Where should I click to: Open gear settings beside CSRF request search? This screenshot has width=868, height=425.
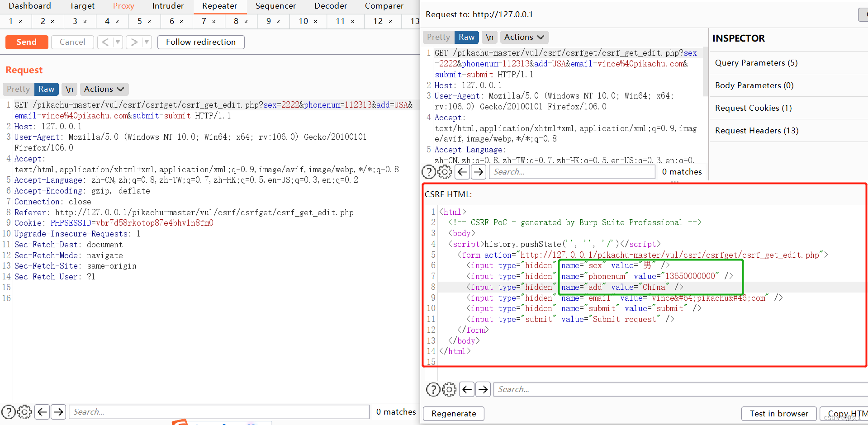click(445, 172)
